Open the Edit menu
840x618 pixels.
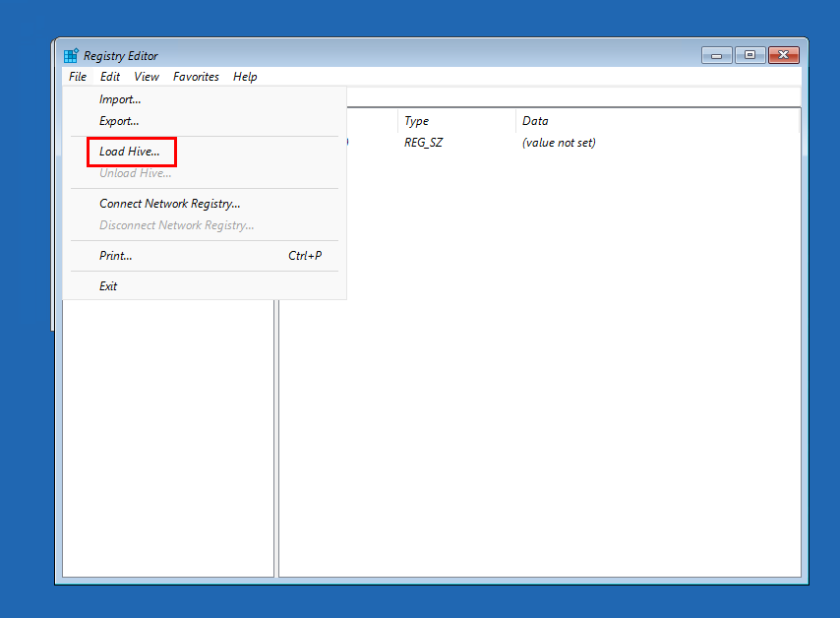point(110,77)
